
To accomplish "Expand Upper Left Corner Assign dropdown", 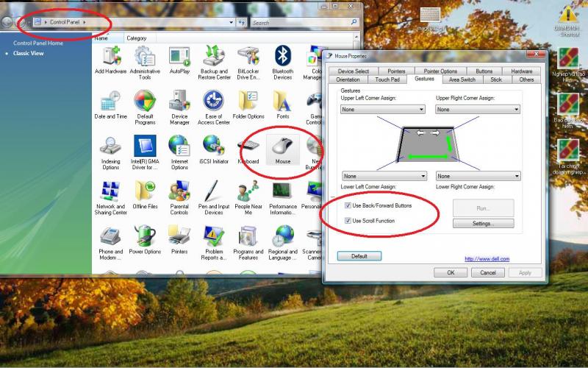I will pyautogui.click(x=383, y=110).
